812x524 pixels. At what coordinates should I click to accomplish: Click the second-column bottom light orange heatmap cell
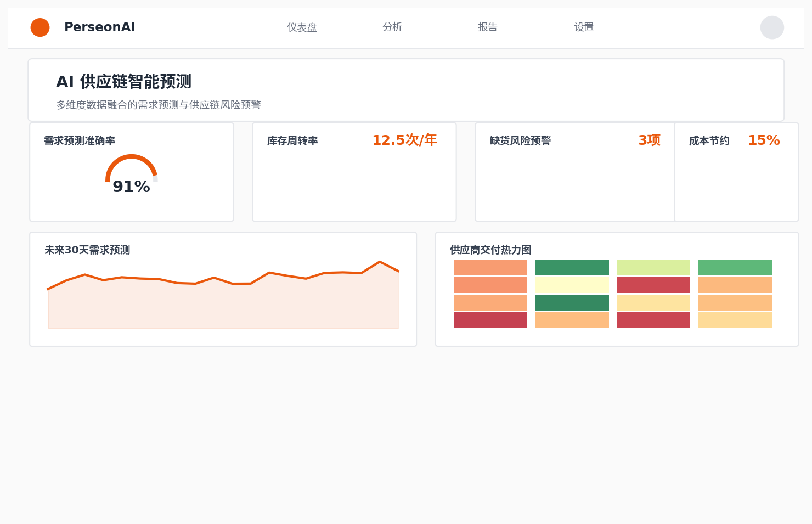tap(572, 320)
